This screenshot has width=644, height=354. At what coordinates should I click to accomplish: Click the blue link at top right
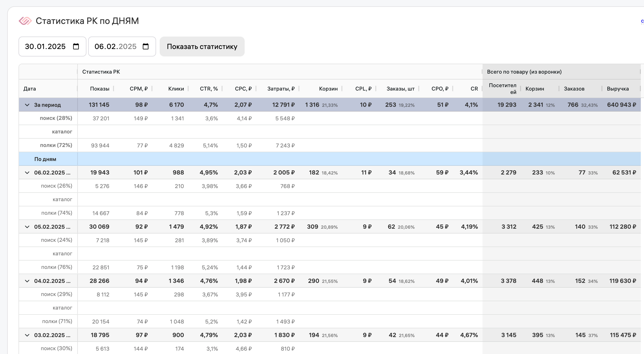click(x=642, y=21)
